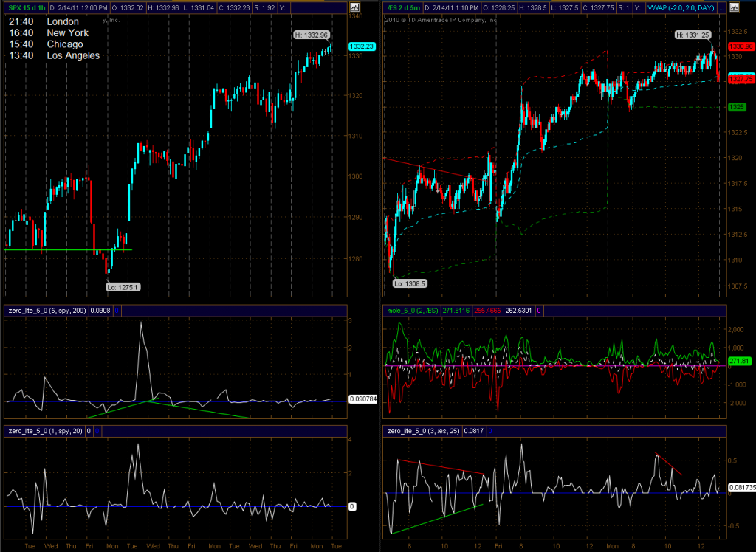Select the red 1327.75 price tag
This screenshot has height=552, width=756.
pos(740,78)
